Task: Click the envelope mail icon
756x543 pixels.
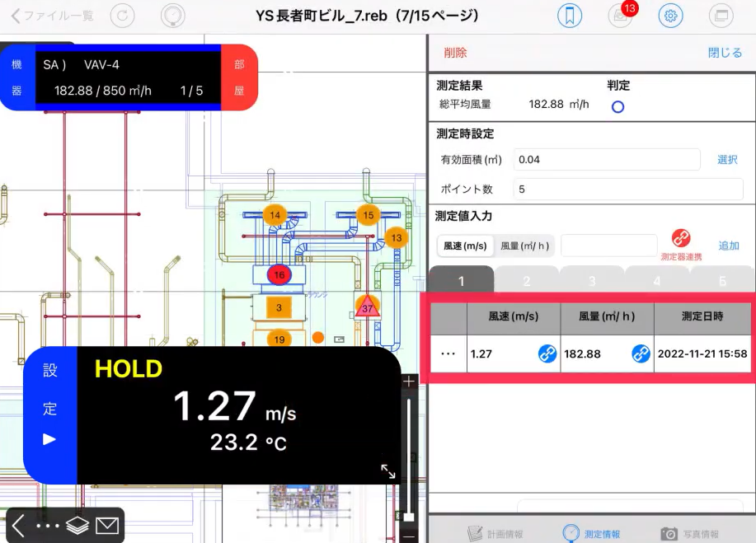Action: 107,526
